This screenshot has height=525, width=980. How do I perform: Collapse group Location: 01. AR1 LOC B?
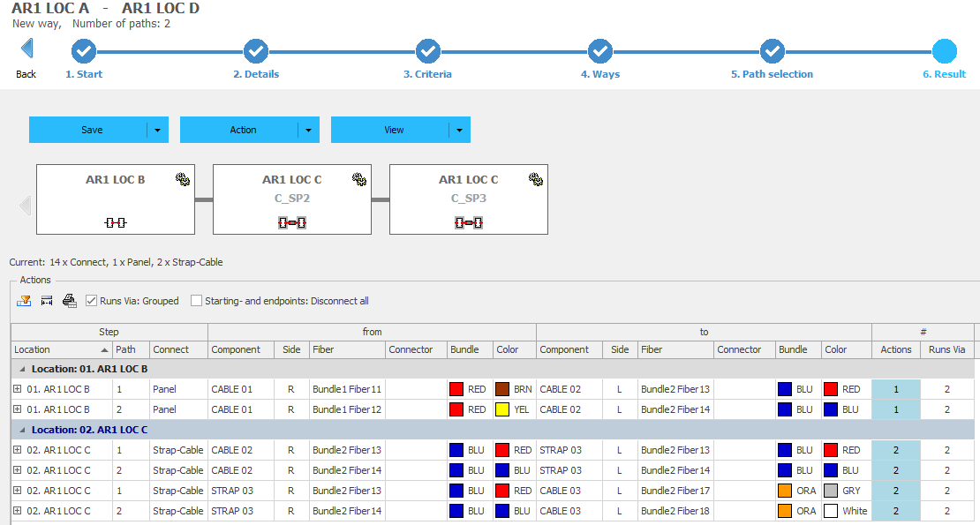(x=22, y=369)
